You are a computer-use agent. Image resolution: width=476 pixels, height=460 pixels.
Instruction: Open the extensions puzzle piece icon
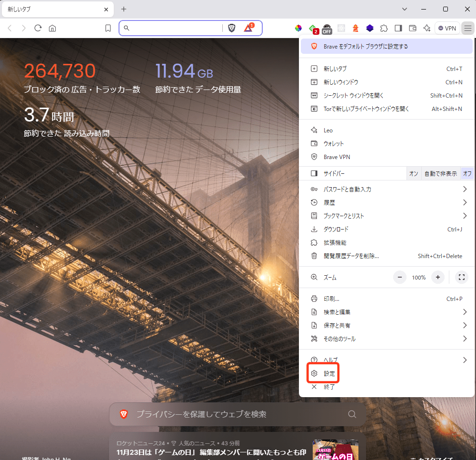coord(384,28)
